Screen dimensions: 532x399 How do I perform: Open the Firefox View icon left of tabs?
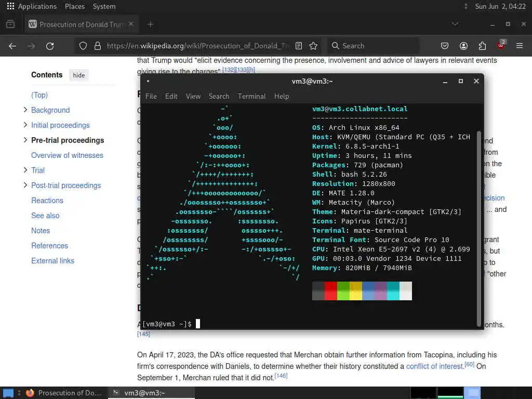click(x=10, y=24)
